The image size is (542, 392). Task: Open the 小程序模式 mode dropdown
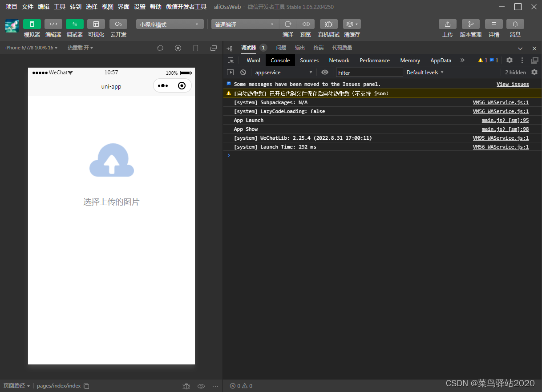pyautogui.click(x=169, y=24)
